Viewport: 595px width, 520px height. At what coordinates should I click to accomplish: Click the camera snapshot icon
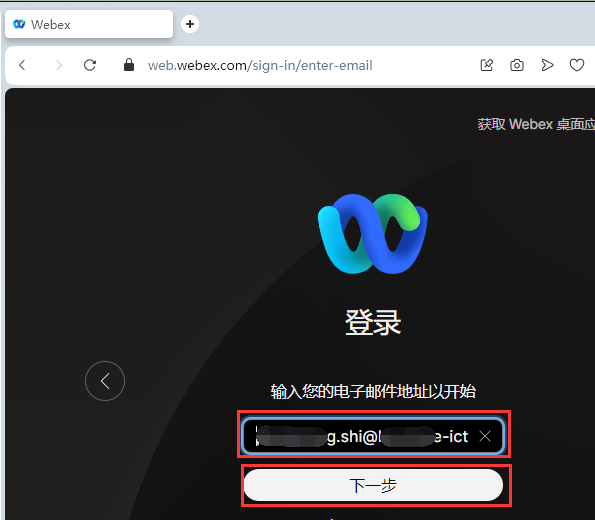click(517, 65)
